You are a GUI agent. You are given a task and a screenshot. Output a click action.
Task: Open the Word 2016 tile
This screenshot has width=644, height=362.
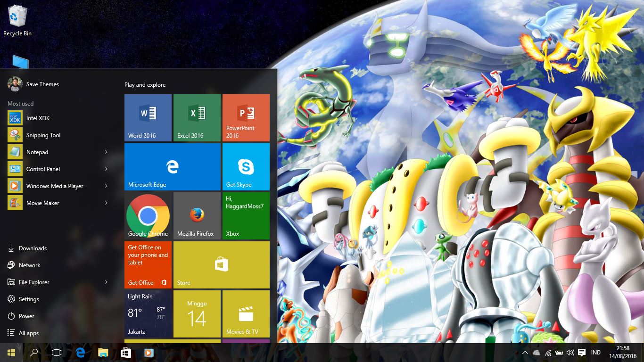click(x=148, y=118)
